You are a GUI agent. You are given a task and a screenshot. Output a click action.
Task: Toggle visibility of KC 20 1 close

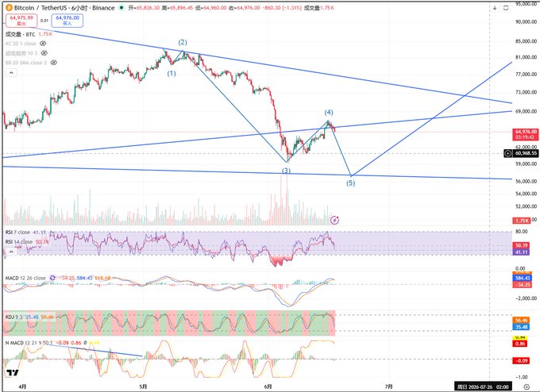(43, 44)
